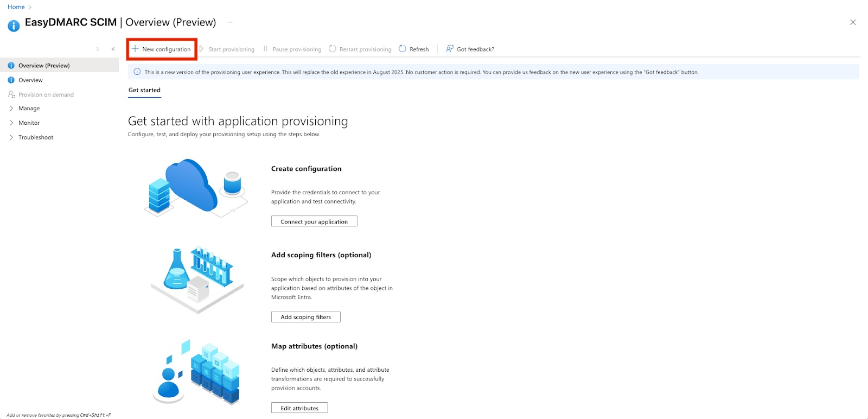
Task: Click 'Add or remove favorites' hint text
Action: [59, 415]
